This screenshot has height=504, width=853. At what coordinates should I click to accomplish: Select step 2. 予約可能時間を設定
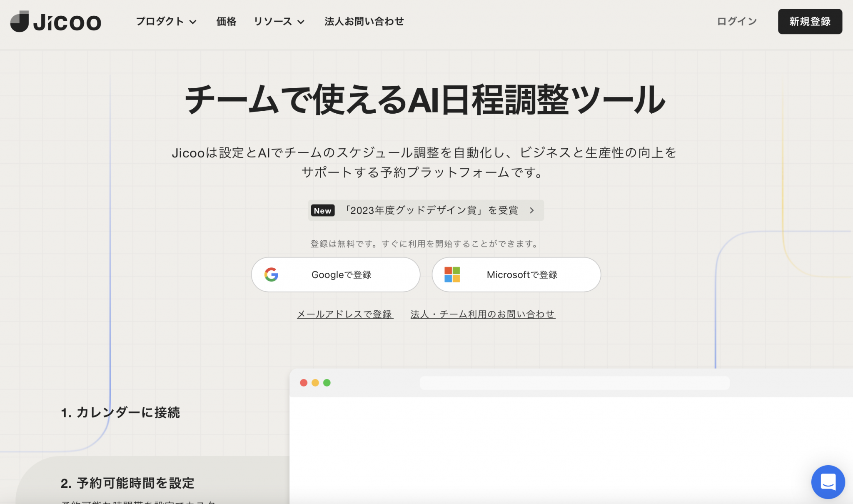pos(127,483)
